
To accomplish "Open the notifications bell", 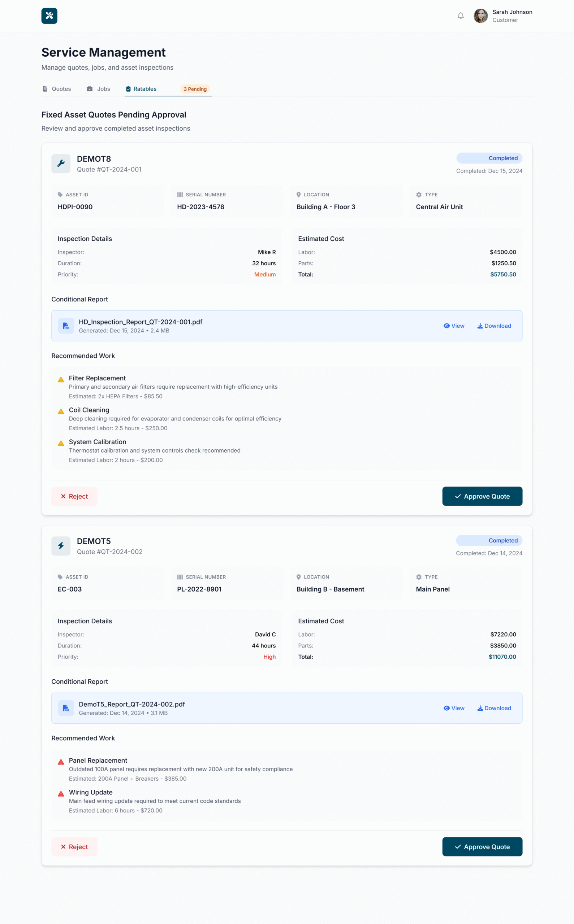I will [x=460, y=16].
